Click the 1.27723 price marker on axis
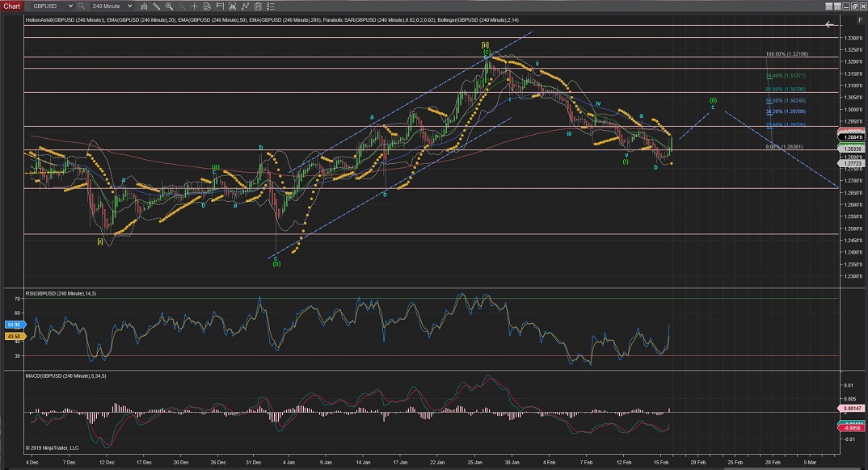 [850, 163]
